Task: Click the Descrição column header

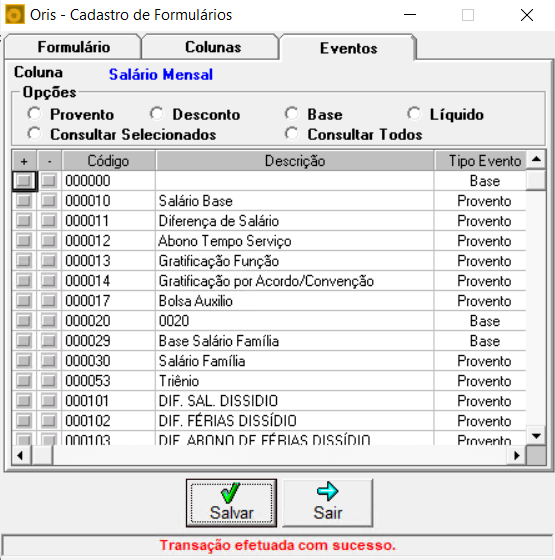Action: [295, 161]
